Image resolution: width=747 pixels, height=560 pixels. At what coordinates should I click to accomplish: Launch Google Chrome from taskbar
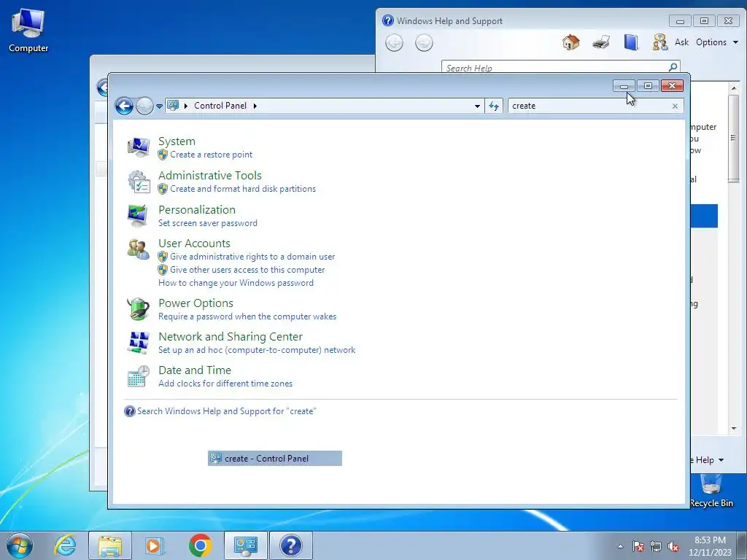(200, 545)
